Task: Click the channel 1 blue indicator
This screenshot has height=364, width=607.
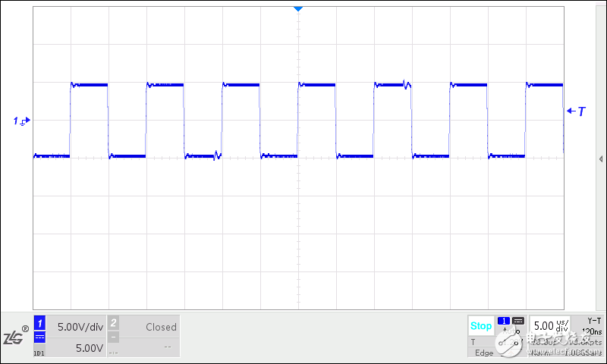Action: pos(40,322)
